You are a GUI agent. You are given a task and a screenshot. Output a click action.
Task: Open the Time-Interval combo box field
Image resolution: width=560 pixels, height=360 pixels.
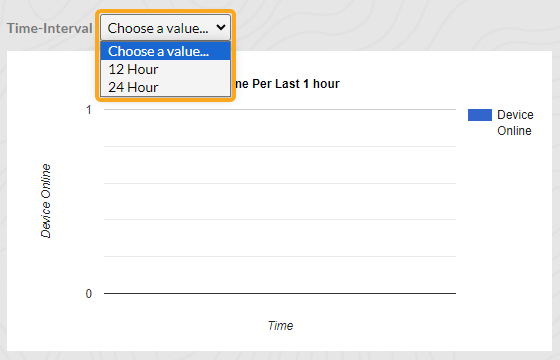pyautogui.click(x=165, y=28)
